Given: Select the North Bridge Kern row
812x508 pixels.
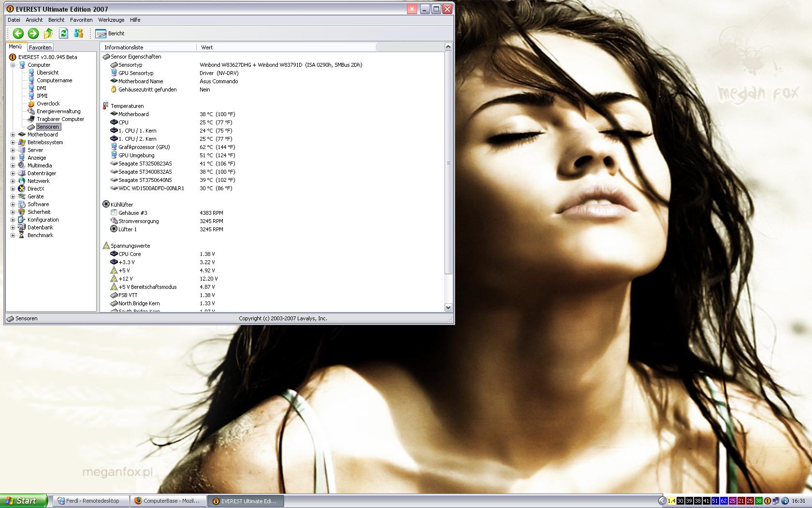Looking at the screenshot, I should [272, 303].
